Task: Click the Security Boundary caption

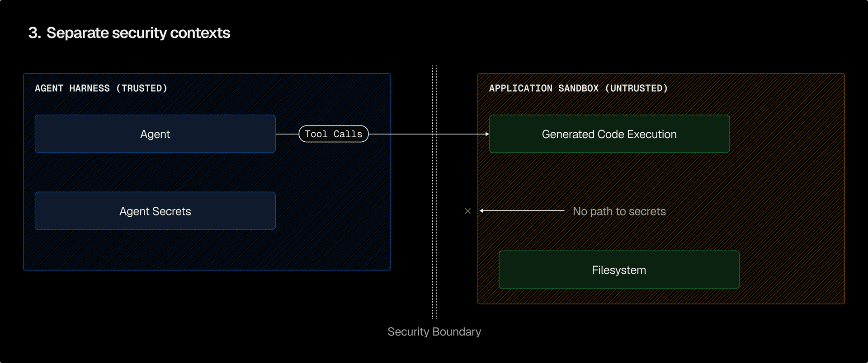Action: click(434, 332)
